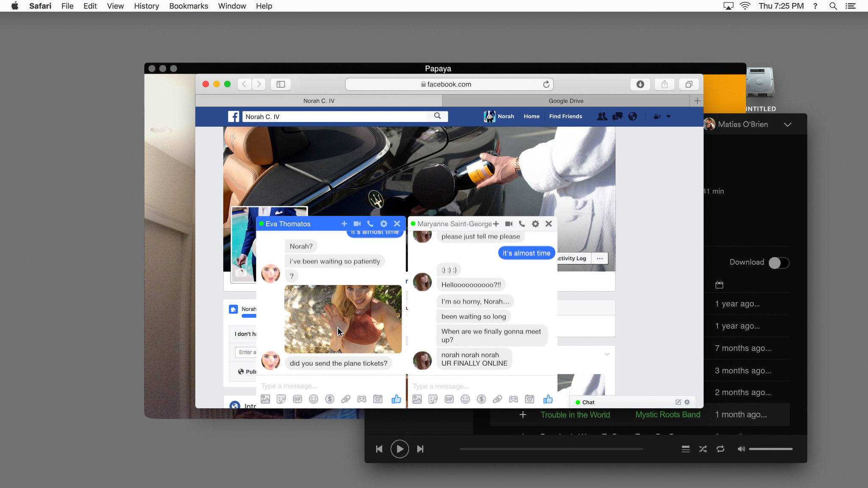
Task: Enable repeat in the bottom music player
Action: pos(720,449)
